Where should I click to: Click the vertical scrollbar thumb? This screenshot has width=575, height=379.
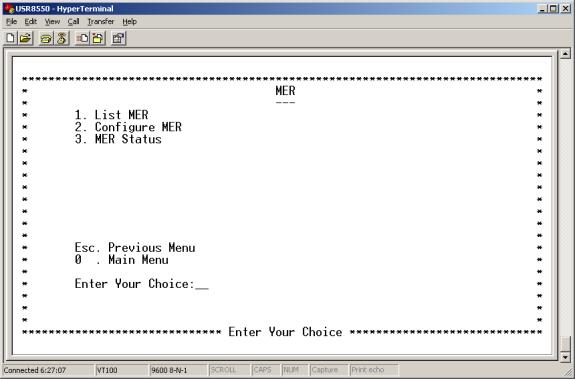[565, 344]
